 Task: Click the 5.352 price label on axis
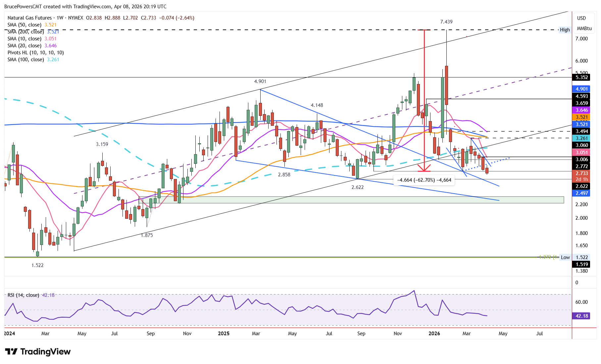click(582, 77)
